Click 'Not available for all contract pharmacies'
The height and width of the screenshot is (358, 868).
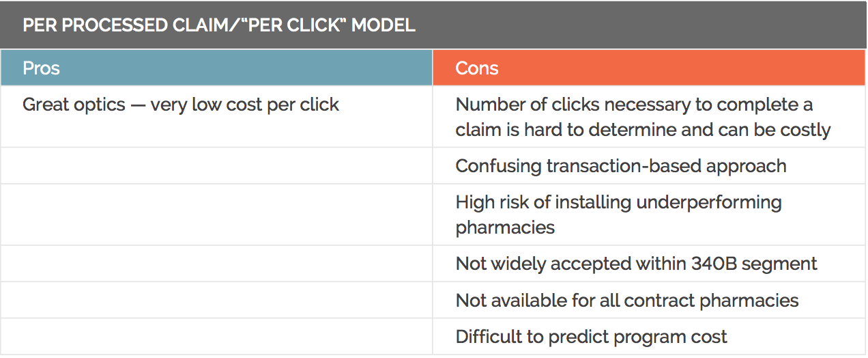click(626, 300)
